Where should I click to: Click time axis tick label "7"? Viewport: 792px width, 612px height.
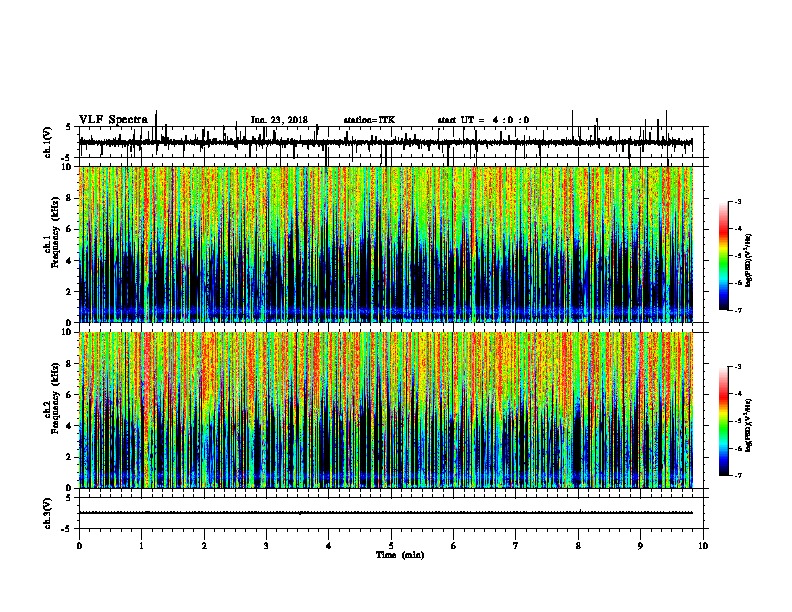click(516, 546)
